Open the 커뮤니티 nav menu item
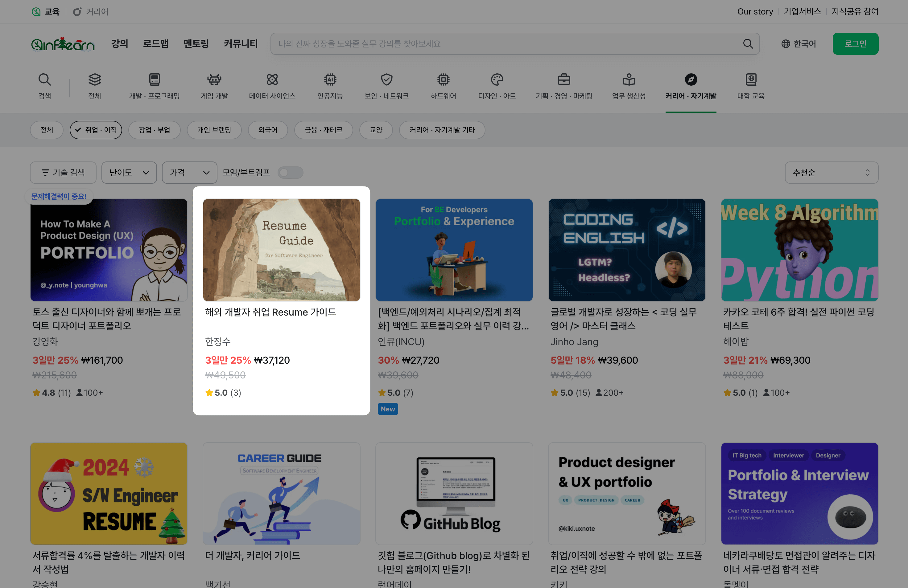Screen dimensions: 908x588 click(x=240, y=44)
